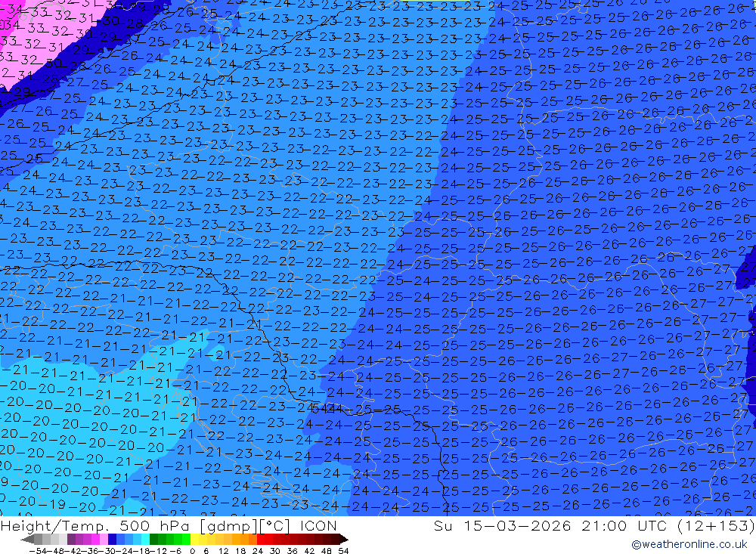Click the '54' maximum legend scale value

point(343,551)
